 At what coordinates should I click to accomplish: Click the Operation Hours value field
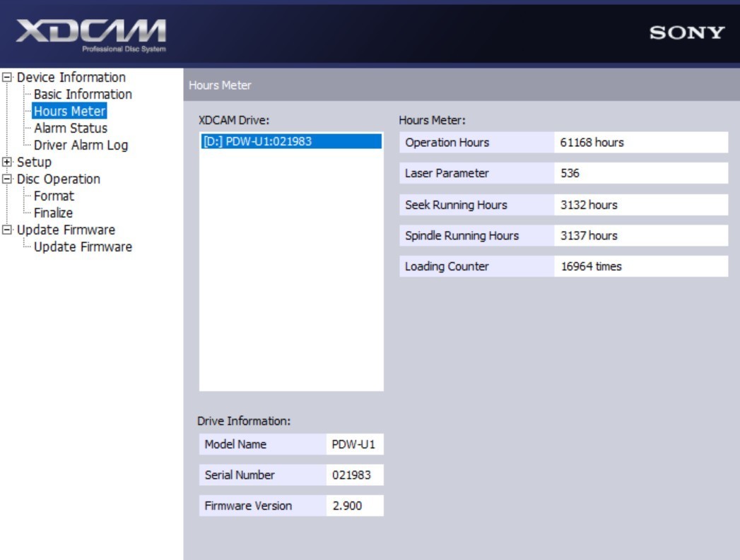pos(641,143)
